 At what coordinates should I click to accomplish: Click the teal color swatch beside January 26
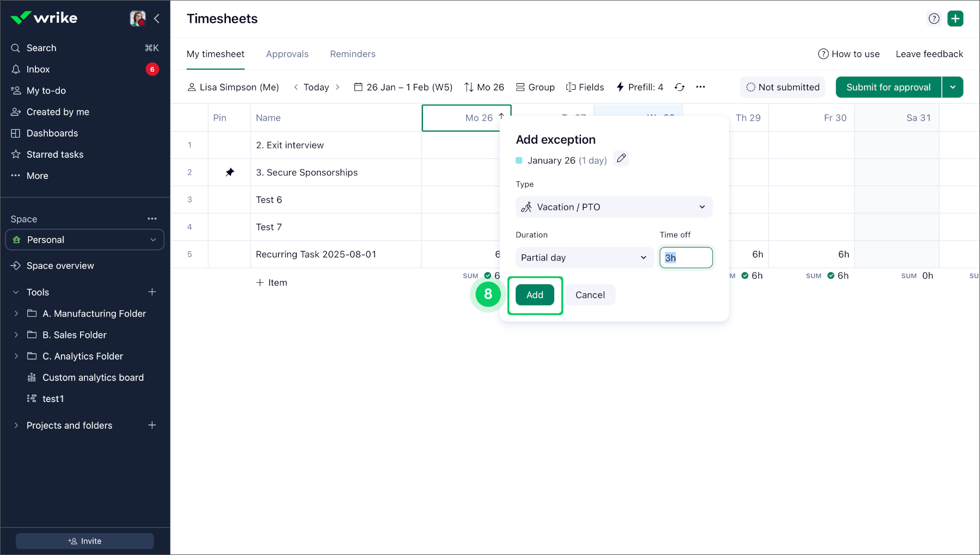click(x=519, y=161)
